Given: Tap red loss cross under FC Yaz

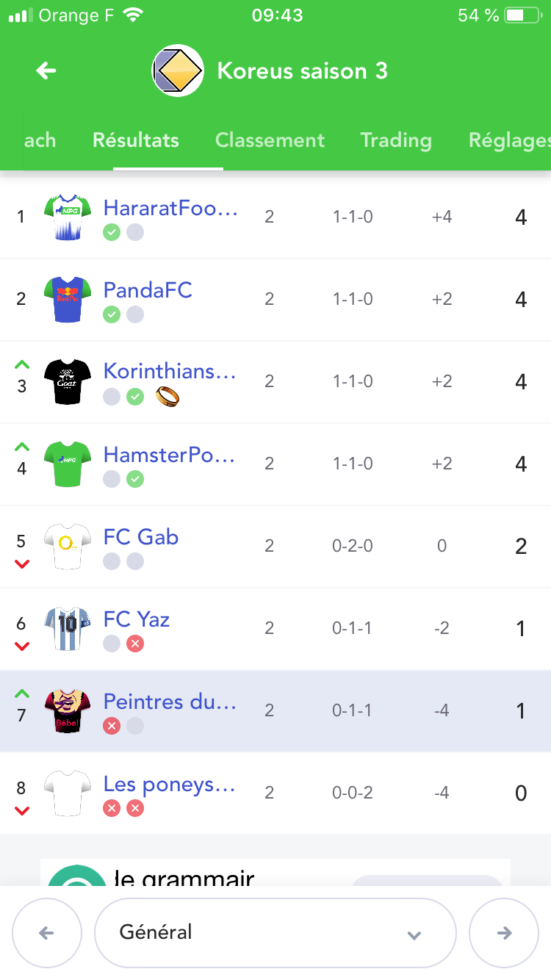Looking at the screenshot, I should (134, 644).
